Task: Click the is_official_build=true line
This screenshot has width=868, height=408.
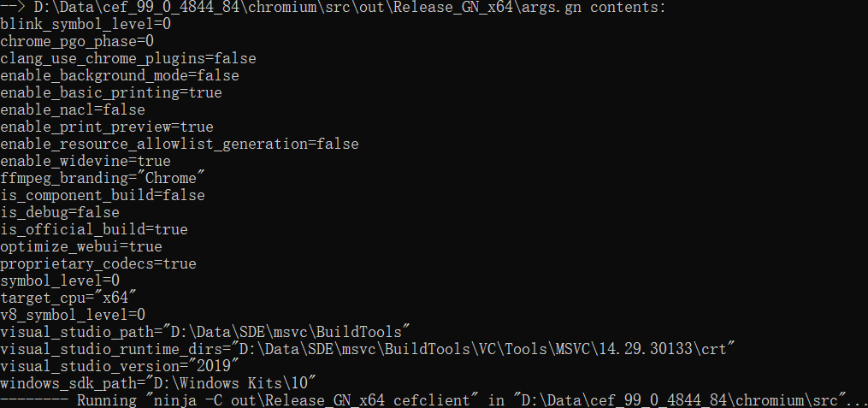Action: (94, 229)
